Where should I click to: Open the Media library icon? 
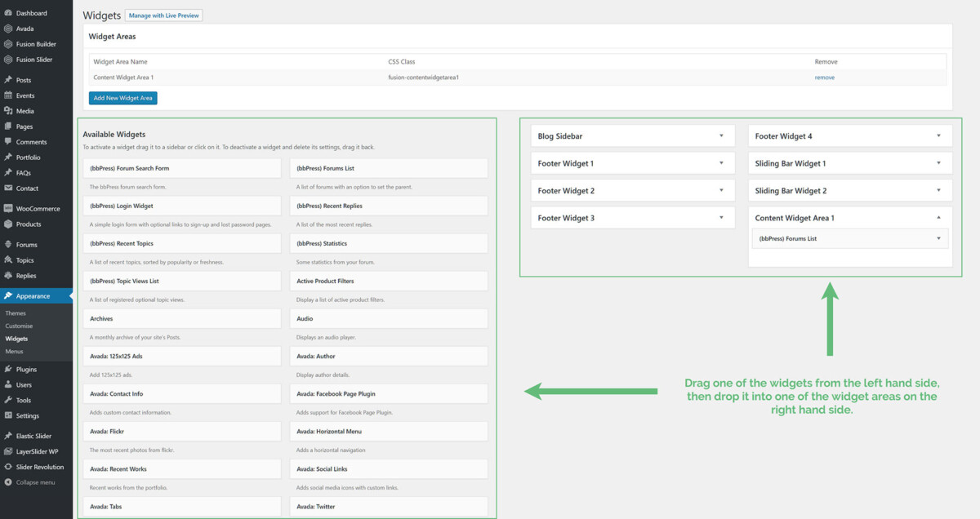click(x=8, y=110)
